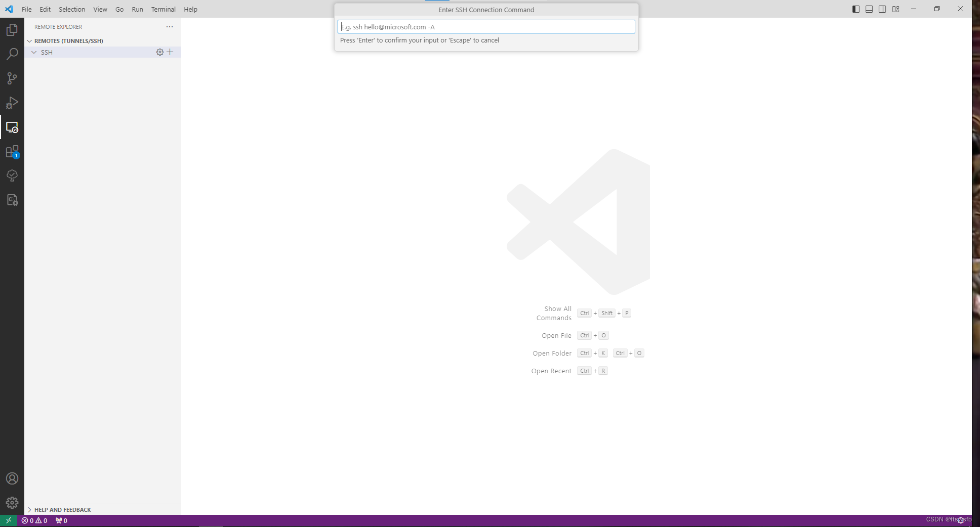The height and width of the screenshot is (527, 980).
Task: Add a new SSH remote with plus icon
Action: click(x=170, y=52)
